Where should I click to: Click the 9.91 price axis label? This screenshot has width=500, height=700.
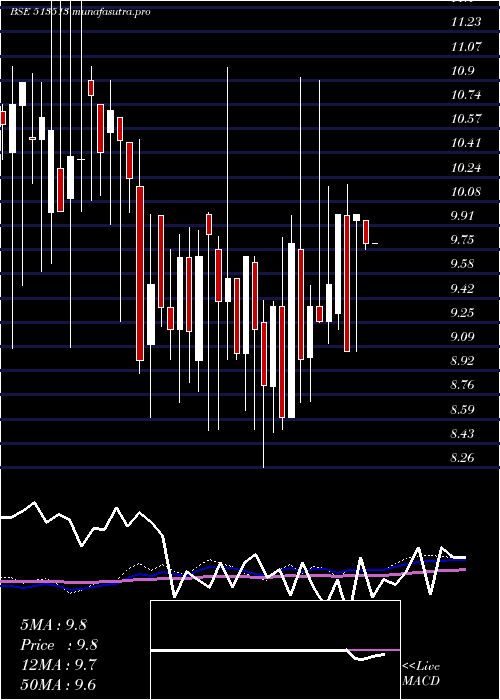462,216
